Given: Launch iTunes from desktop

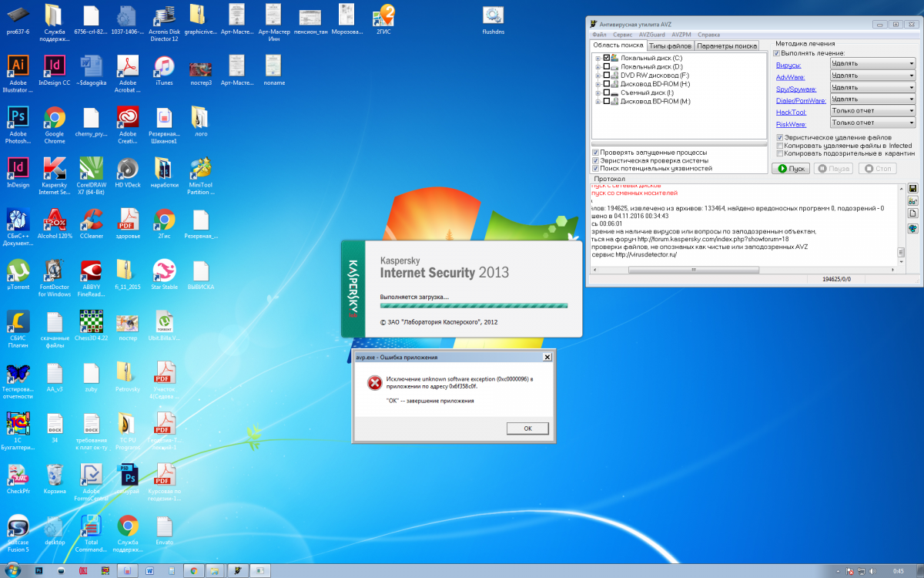Looking at the screenshot, I should pyautogui.click(x=164, y=68).
